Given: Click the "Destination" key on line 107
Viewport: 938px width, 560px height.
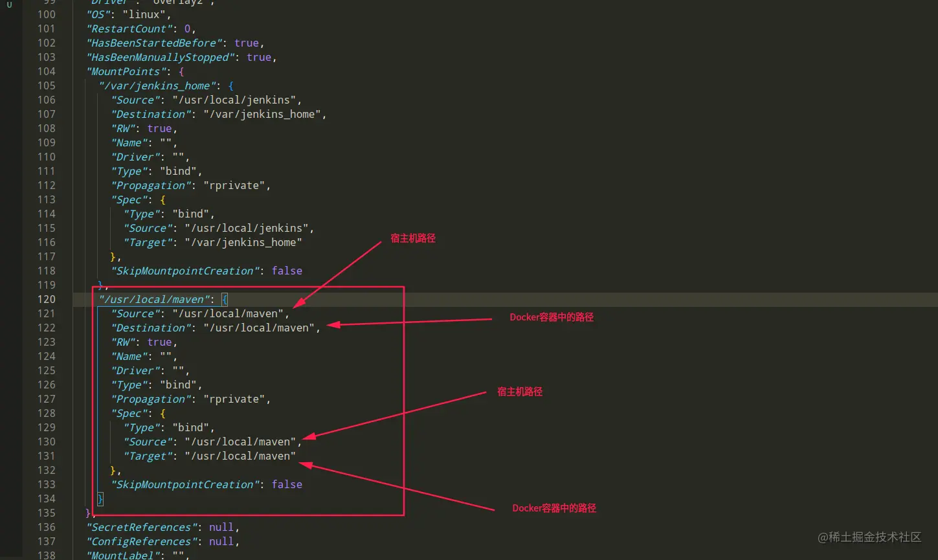Looking at the screenshot, I should (x=151, y=114).
